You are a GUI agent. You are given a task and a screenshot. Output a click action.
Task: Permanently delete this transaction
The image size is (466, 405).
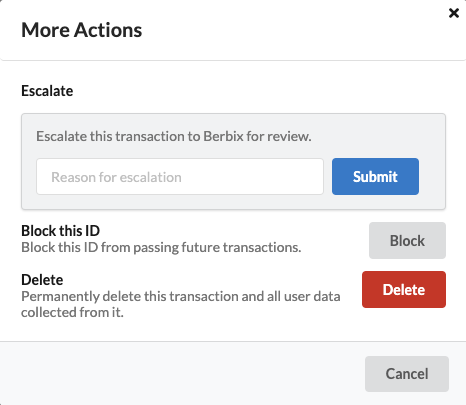click(404, 289)
